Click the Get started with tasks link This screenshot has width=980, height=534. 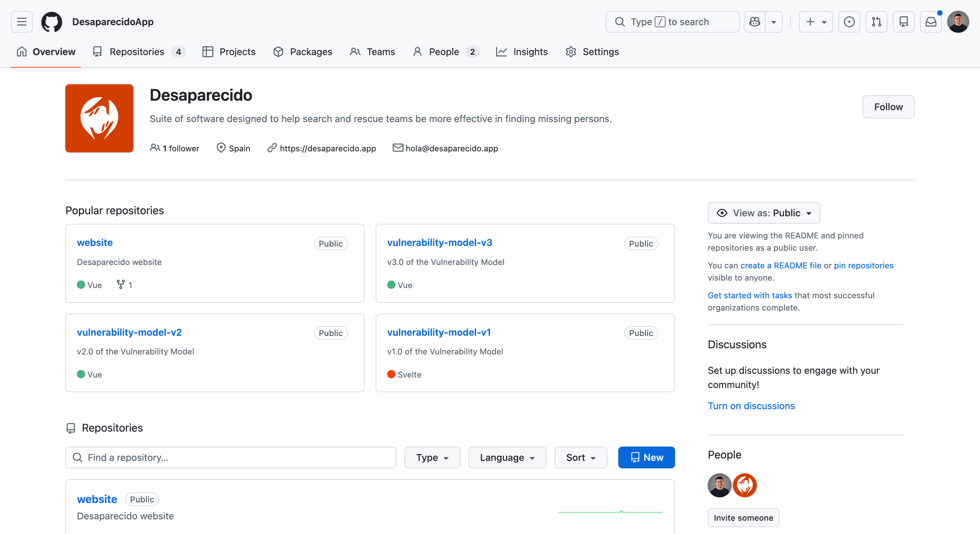[x=750, y=296]
